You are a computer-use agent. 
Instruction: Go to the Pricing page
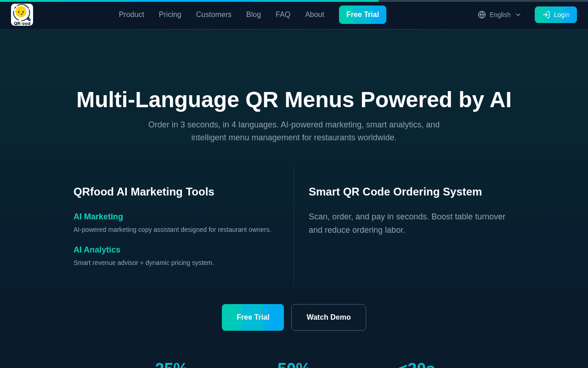click(170, 15)
